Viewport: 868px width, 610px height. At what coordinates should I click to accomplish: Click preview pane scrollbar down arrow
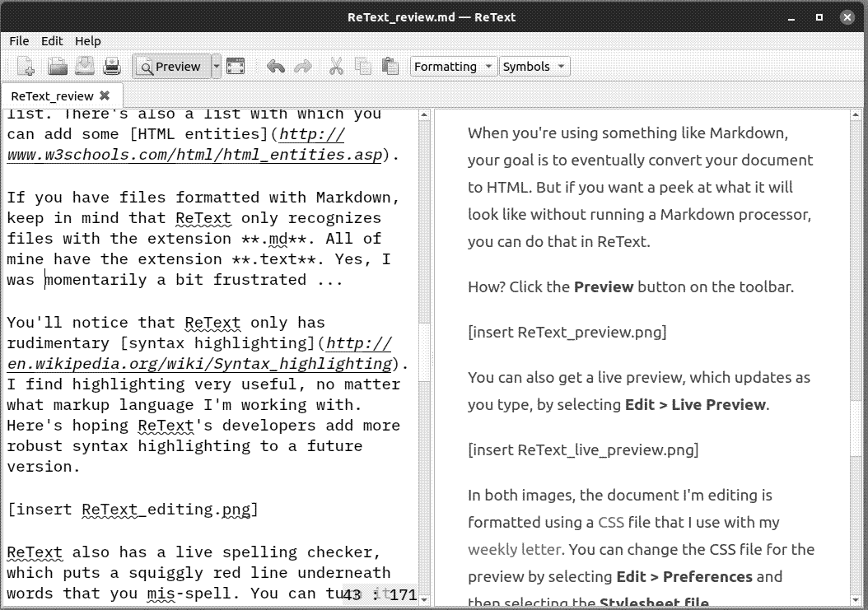click(x=856, y=599)
